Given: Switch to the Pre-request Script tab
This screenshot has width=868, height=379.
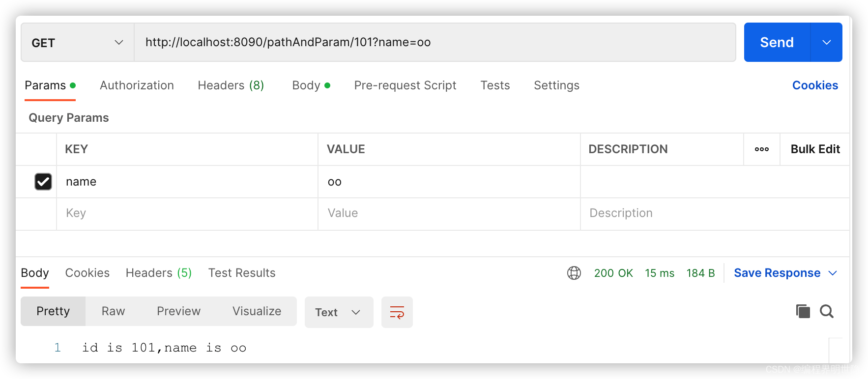Looking at the screenshot, I should pos(405,85).
